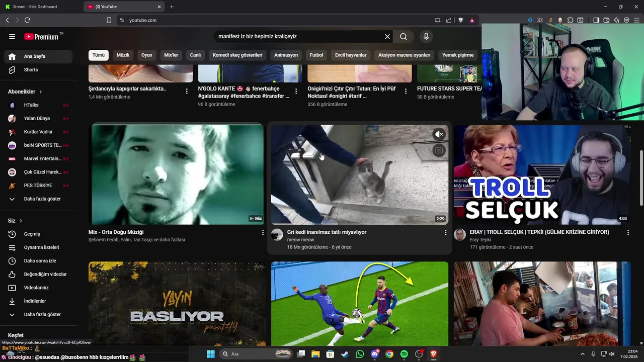Show hidden system tray icons
Screen dimensions: 644x362
[583, 354]
